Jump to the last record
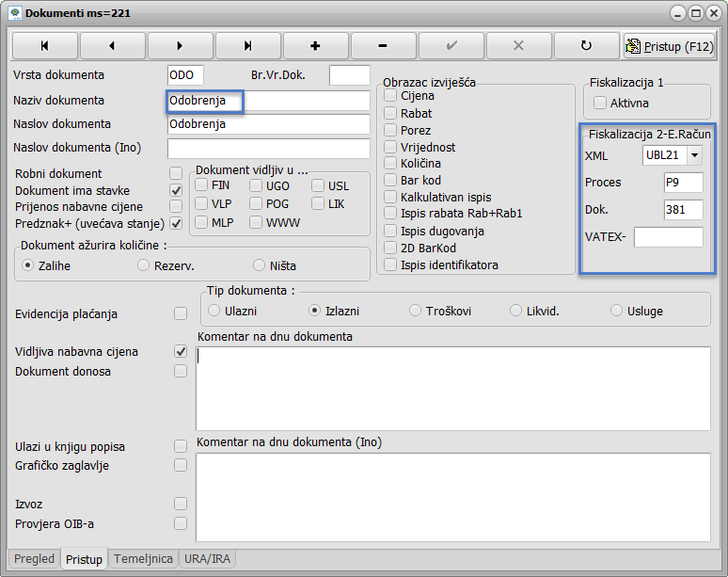The image size is (728, 577). pos(247,45)
